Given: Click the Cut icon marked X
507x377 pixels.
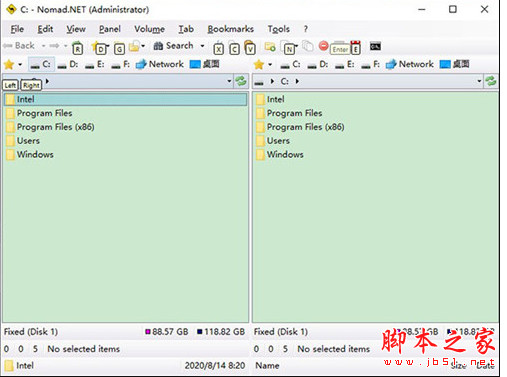Looking at the screenshot, I should [x=218, y=49].
